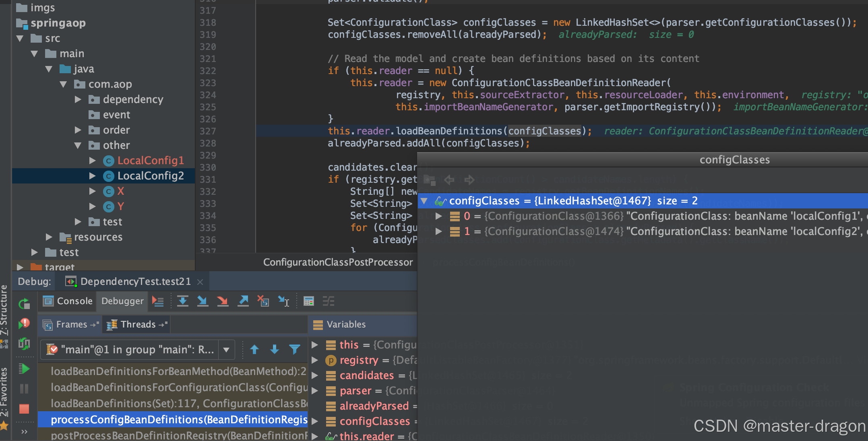This screenshot has width=868, height=441.
Task: Close the DependencyTest.test21 debug tab
Action: [x=200, y=282]
